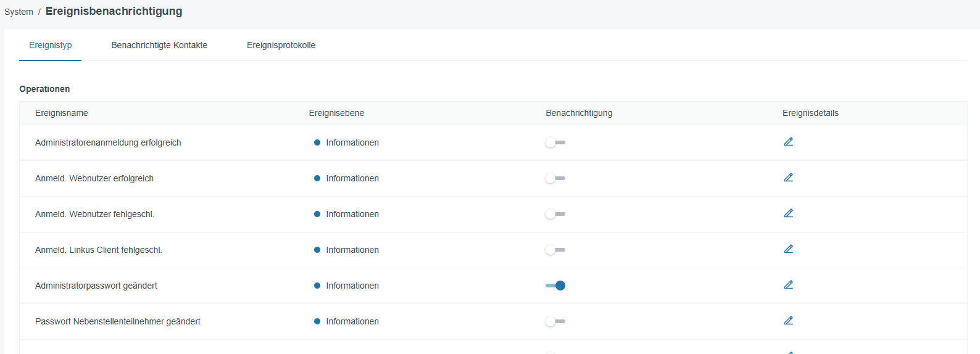Select Passwort Nebenstellenteilnehmer geändert event name
Image resolution: width=980 pixels, height=354 pixels.
pos(118,321)
